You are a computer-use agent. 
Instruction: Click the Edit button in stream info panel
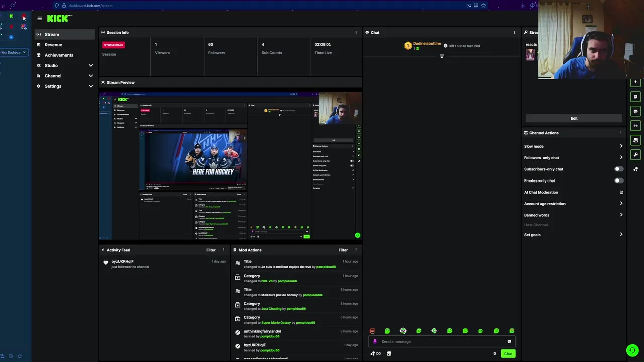[574, 118]
